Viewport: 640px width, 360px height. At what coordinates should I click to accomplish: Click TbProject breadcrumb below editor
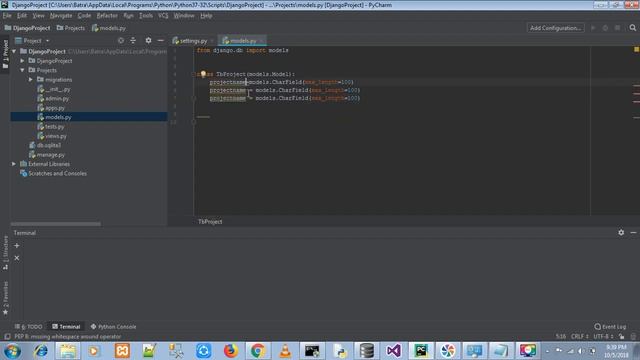tap(210, 222)
